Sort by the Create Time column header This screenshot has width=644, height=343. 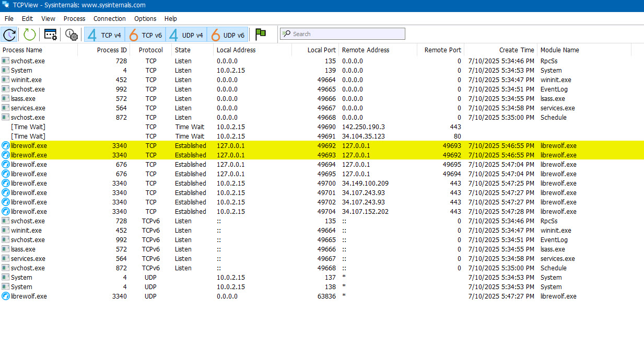click(x=516, y=50)
